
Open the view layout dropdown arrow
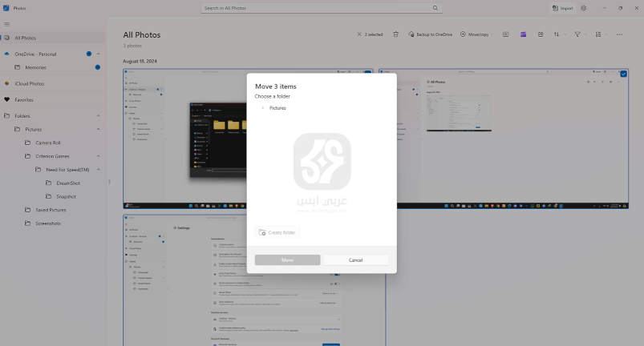(x=606, y=34)
